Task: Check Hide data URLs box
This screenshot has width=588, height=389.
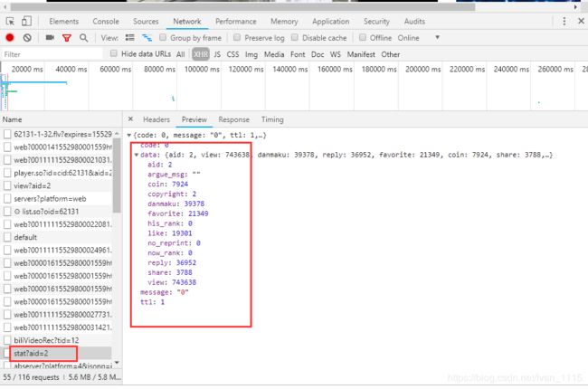Action: [x=114, y=53]
